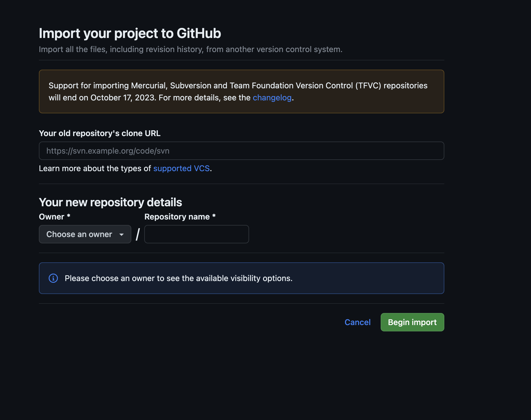The image size is (531, 420).
Task: Click the info icon in the visibility notice
Action: click(x=53, y=278)
